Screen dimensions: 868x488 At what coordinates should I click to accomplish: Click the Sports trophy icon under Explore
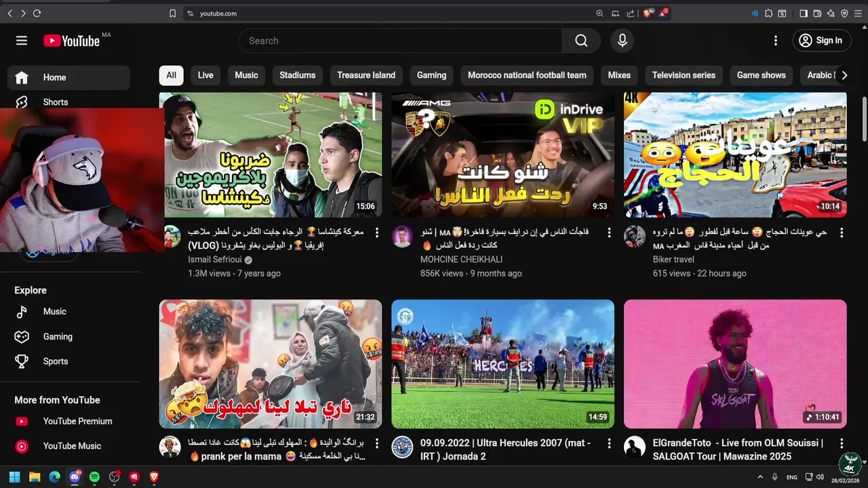22,362
